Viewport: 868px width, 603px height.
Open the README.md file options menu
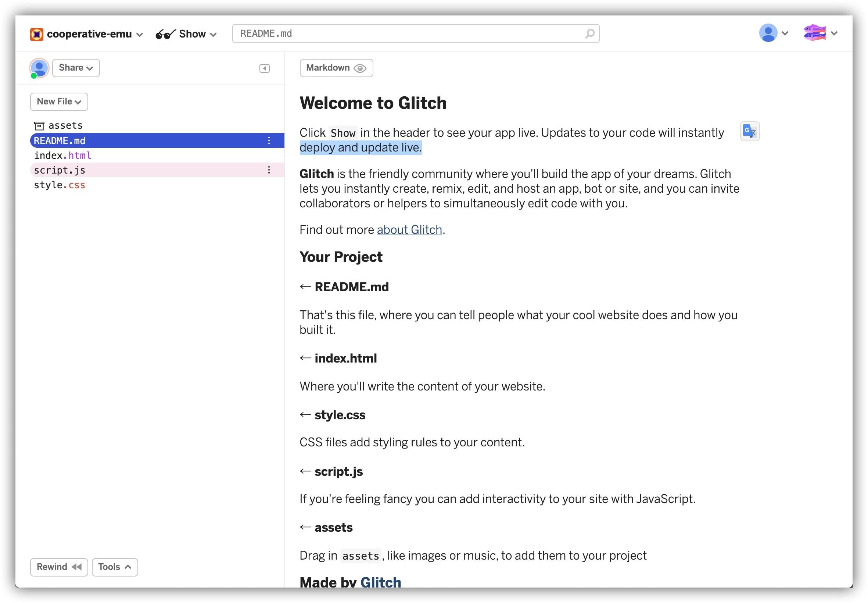(269, 140)
